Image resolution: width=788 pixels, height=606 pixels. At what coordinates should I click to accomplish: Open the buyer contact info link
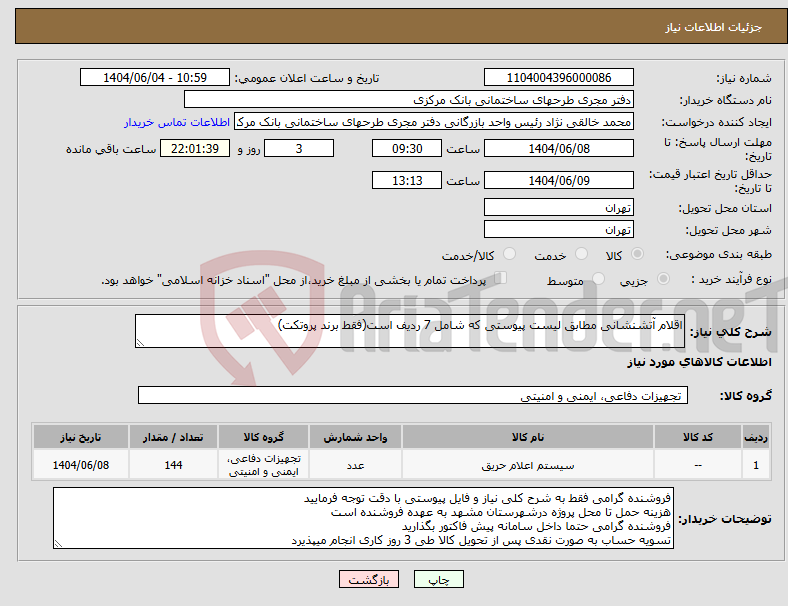[177, 122]
